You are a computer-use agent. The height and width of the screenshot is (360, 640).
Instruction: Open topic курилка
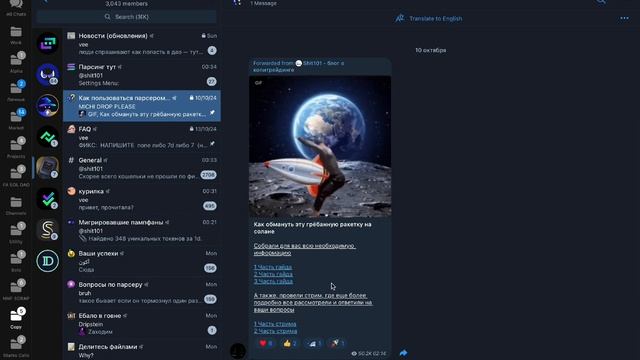click(x=142, y=199)
